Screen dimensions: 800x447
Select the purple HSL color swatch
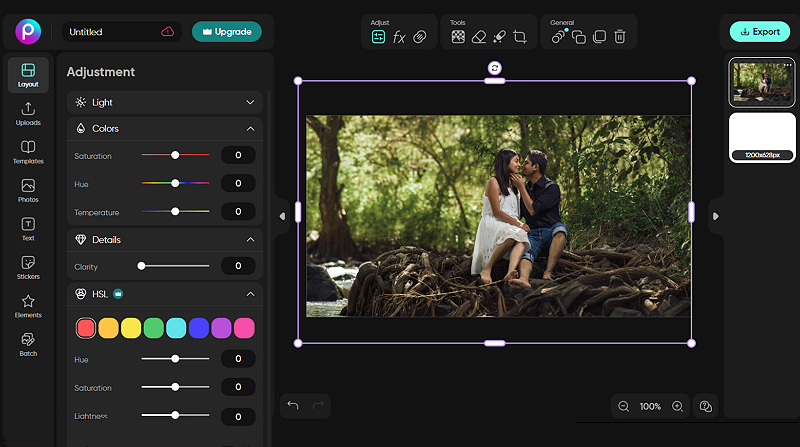coord(221,328)
